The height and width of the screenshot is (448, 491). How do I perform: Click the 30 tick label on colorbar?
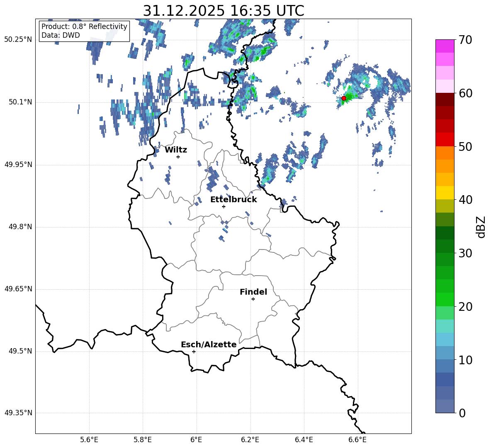465,253
